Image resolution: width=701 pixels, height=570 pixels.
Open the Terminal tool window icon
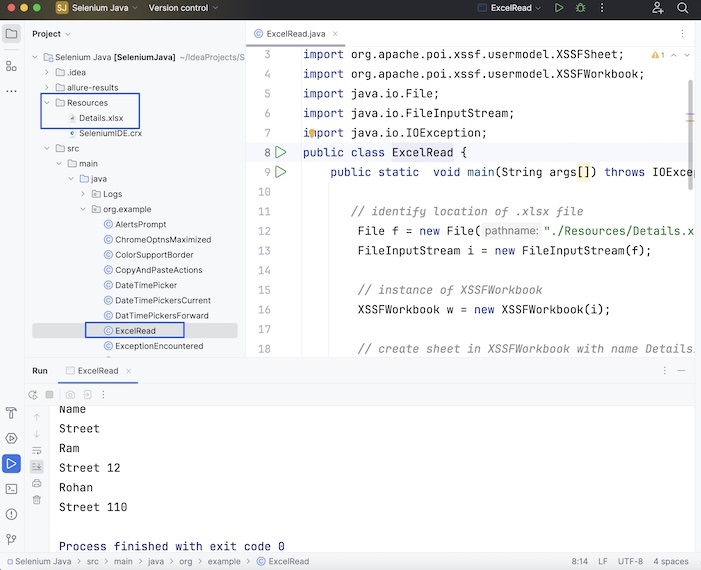[11, 489]
